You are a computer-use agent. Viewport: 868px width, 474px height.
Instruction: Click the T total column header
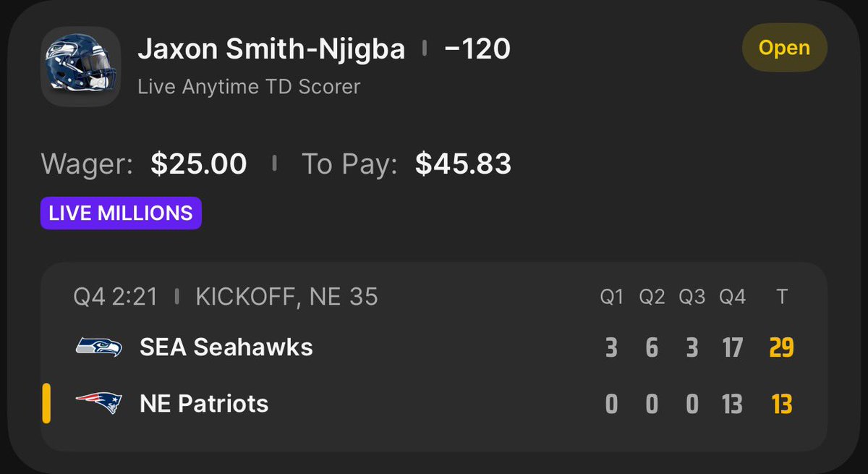tap(781, 297)
